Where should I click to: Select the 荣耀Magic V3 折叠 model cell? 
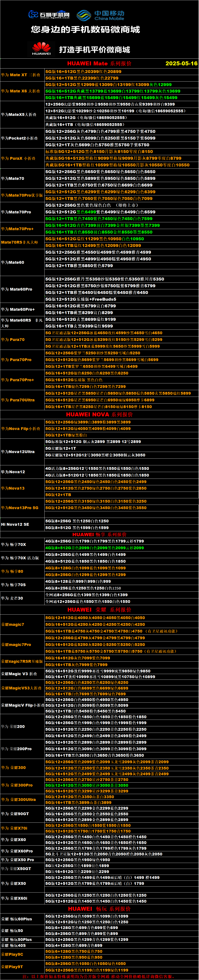tap(19, 674)
